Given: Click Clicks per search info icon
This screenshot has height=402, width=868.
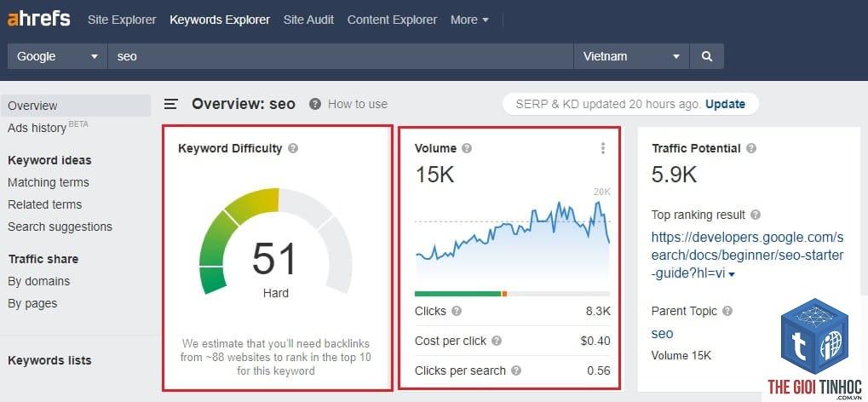Looking at the screenshot, I should (516, 371).
